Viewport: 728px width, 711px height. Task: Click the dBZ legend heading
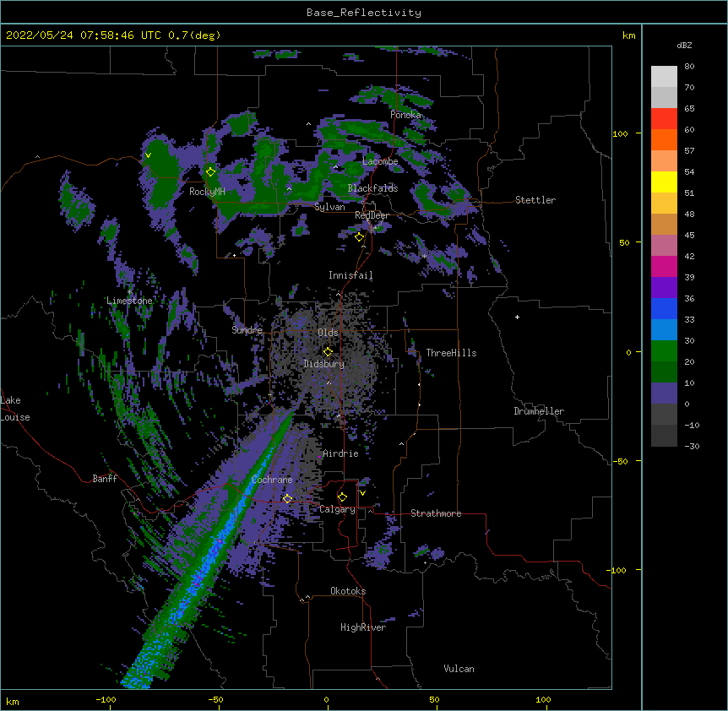684,46
